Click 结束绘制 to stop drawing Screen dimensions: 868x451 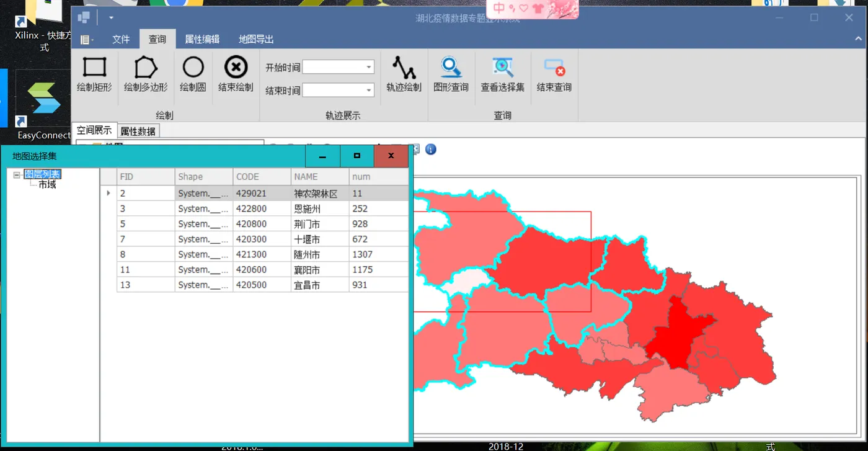[x=236, y=74]
